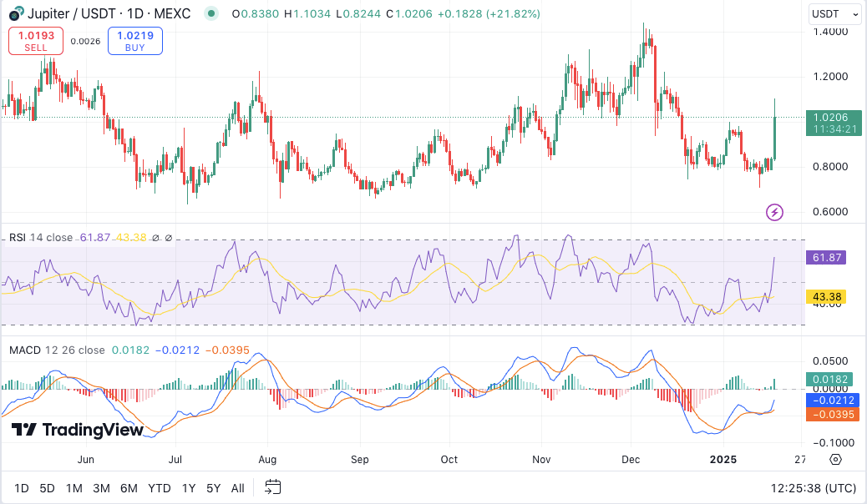The height and width of the screenshot is (504, 867).
Task: Click the 2025 label on time axis
Action: [x=723, y=459]
